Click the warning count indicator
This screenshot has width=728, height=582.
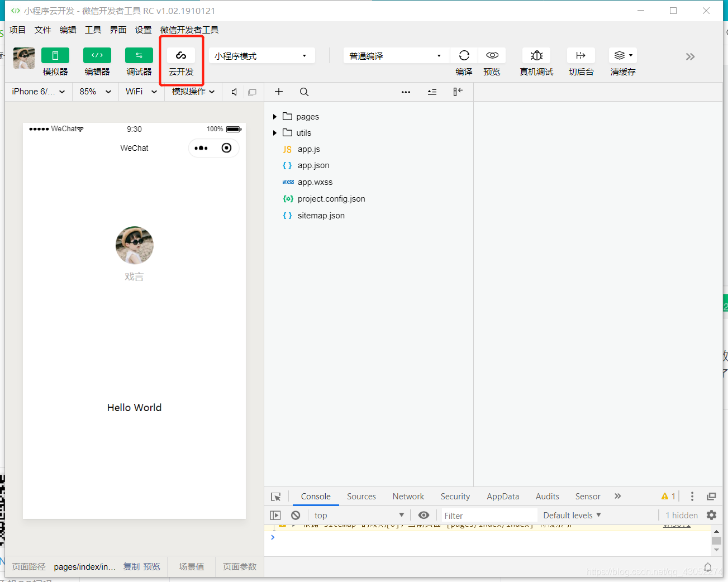tap(669, 496)
